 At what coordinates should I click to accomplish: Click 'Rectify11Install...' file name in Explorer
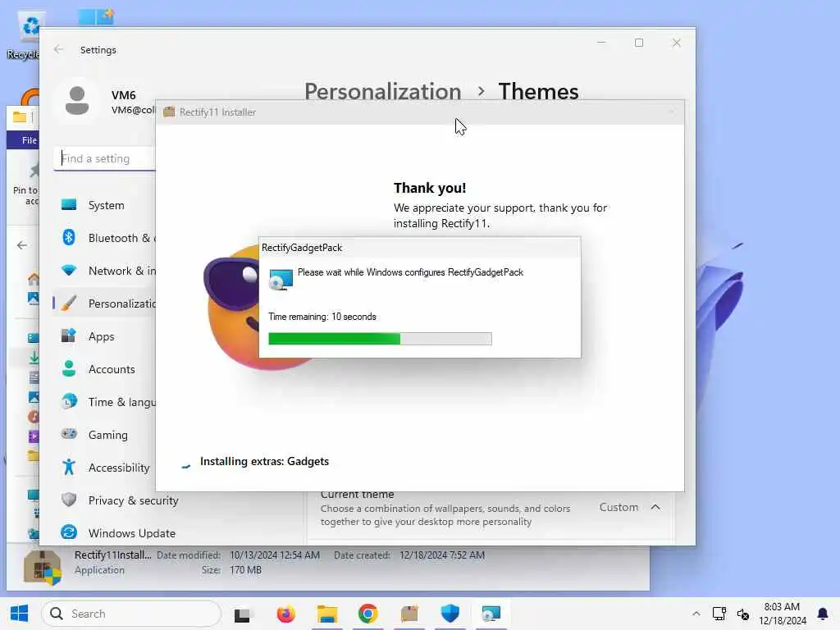pos(112,555)
